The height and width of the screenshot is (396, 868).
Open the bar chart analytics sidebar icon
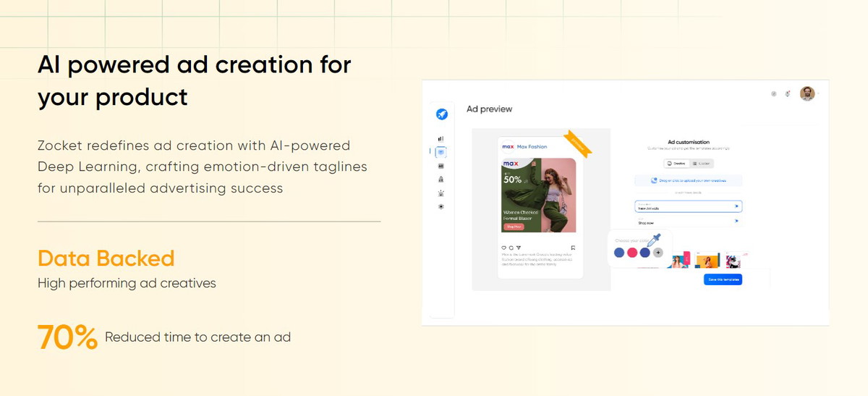pyautogui.click(x=441, y=138)
